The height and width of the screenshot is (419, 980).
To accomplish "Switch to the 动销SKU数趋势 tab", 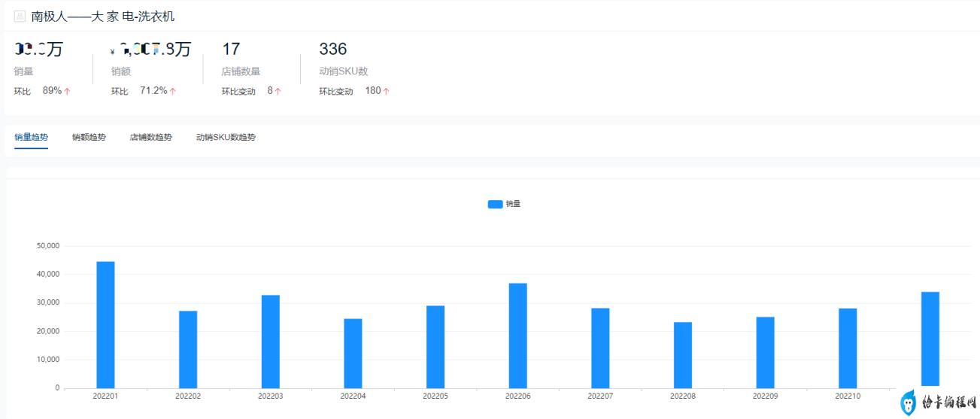I will (x=226, y=138).
